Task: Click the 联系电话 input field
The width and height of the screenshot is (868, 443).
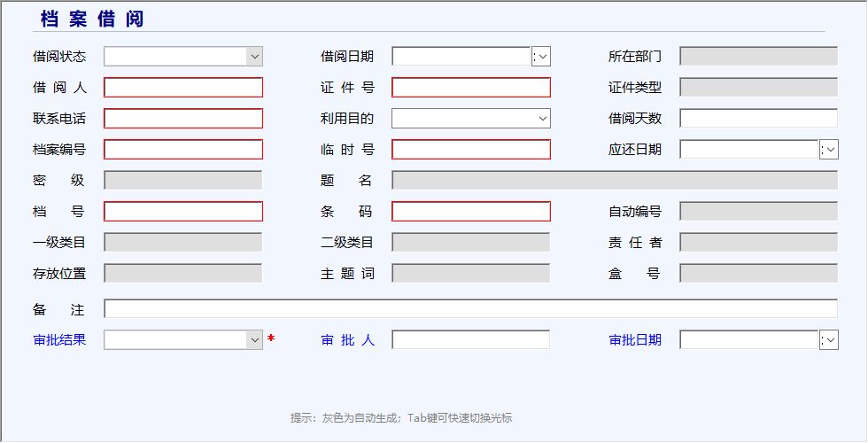Action: click(183, 119)
